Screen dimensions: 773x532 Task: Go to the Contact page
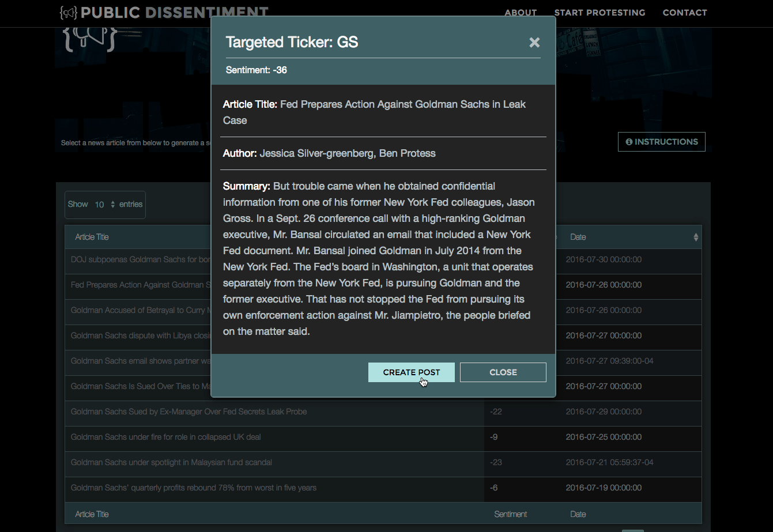click(685, 13)
